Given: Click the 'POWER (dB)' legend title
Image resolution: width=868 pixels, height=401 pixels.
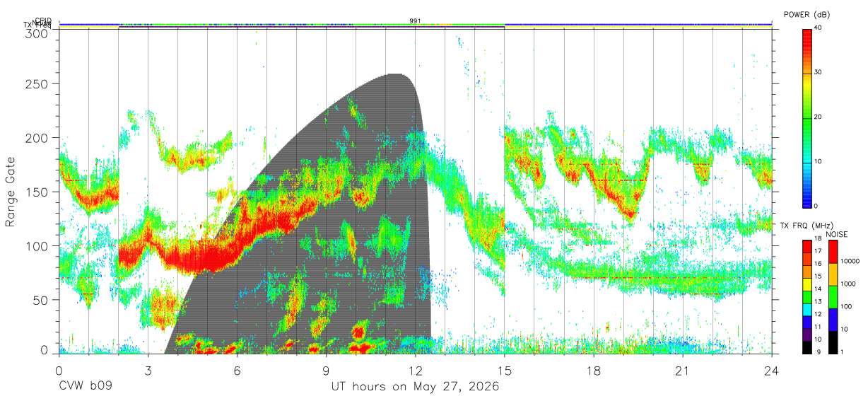Looking at the screenshot, I should pos(807,15).
